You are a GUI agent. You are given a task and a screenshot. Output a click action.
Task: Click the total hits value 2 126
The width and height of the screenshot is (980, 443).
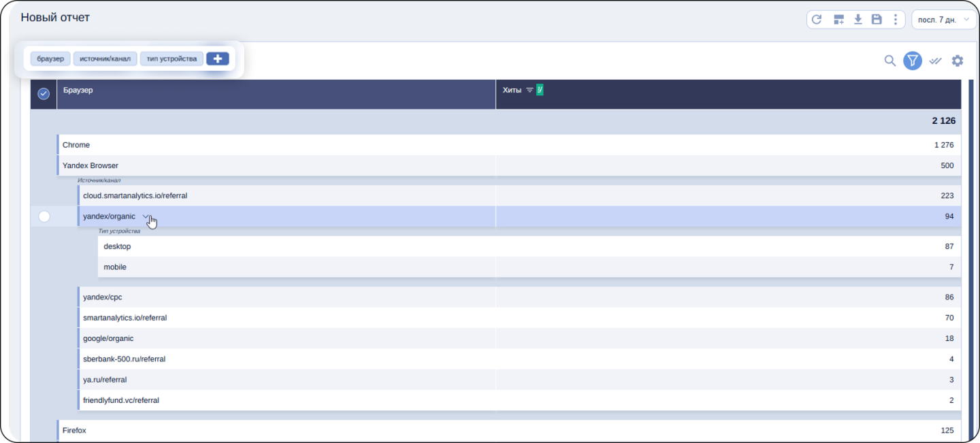tap(943, 120)
